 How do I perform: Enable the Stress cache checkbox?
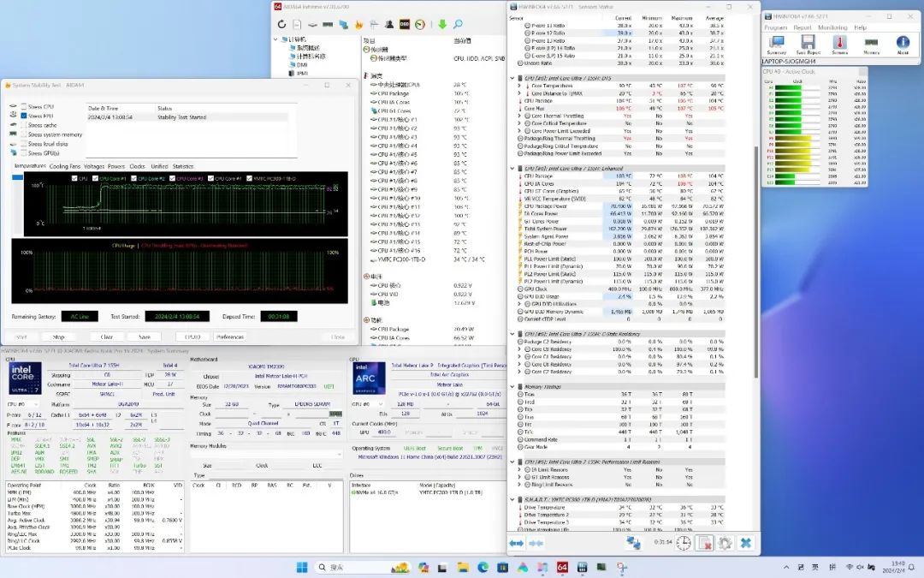tap(24, 125)
